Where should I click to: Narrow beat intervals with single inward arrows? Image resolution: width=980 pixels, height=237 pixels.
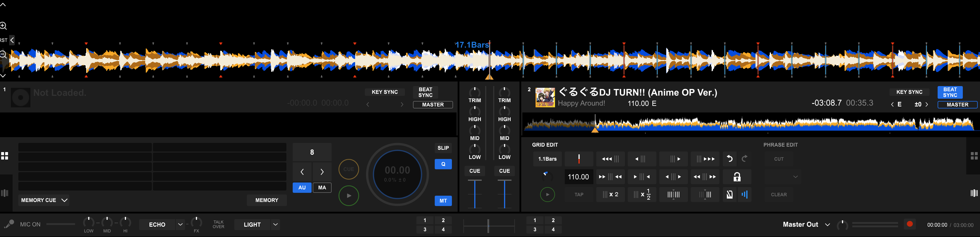642,177
